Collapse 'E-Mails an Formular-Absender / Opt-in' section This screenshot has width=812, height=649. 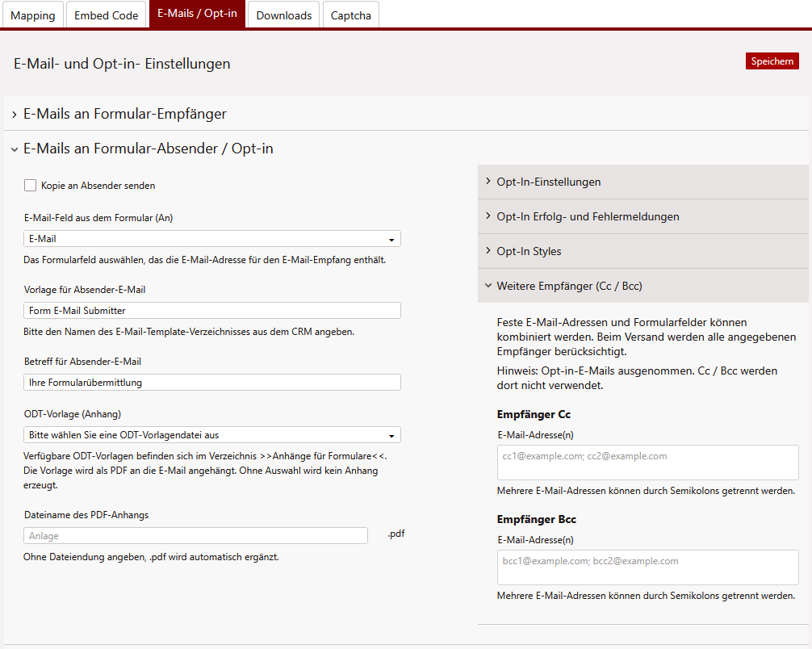[148, 149]
